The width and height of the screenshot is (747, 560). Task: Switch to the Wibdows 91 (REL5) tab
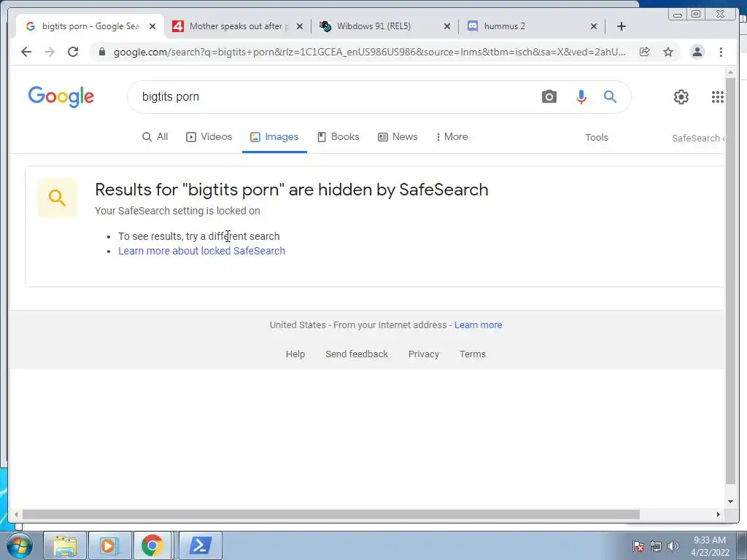pos(385,26)
